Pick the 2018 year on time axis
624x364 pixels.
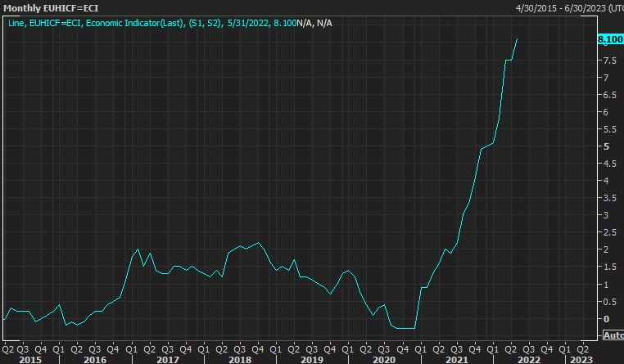(x=240, y=358)
